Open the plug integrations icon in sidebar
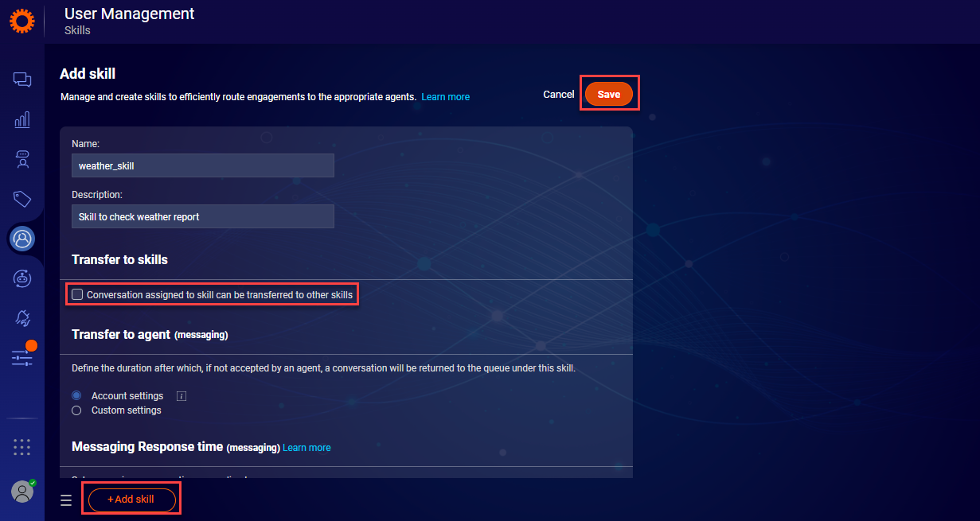 [x=22, y=318]
